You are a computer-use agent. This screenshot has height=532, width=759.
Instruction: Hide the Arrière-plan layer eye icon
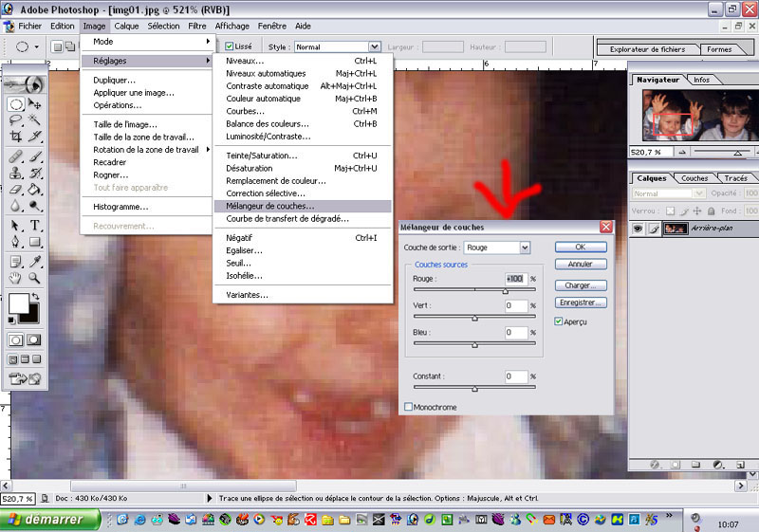(638, 229)
